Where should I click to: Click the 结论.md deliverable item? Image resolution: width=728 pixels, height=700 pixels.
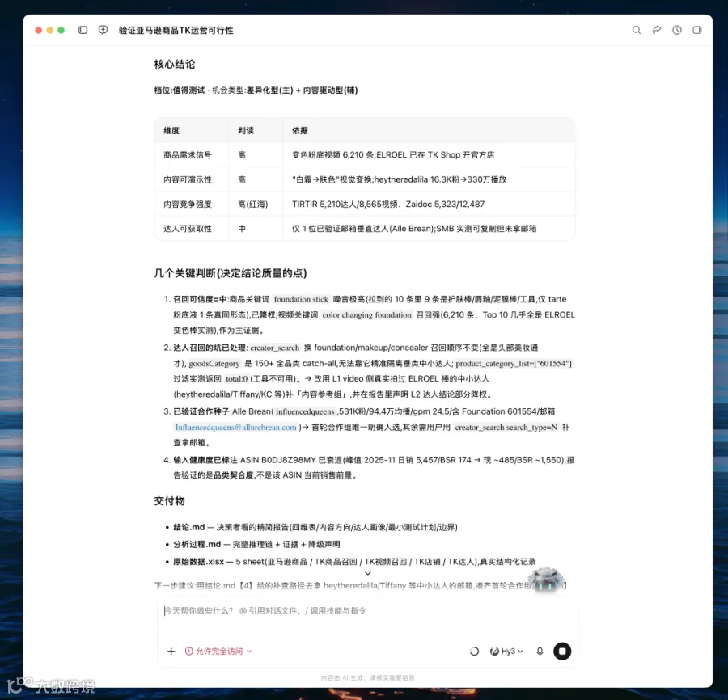coord(315,528)
